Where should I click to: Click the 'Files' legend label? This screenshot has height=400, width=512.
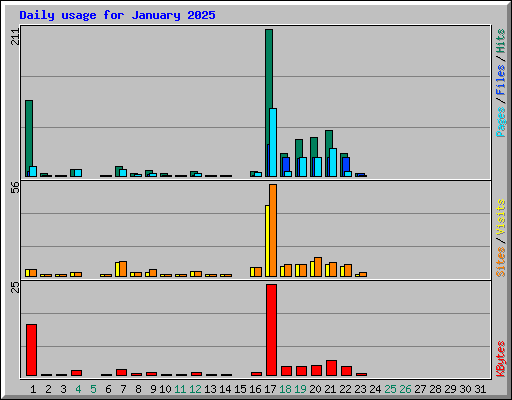501,79
